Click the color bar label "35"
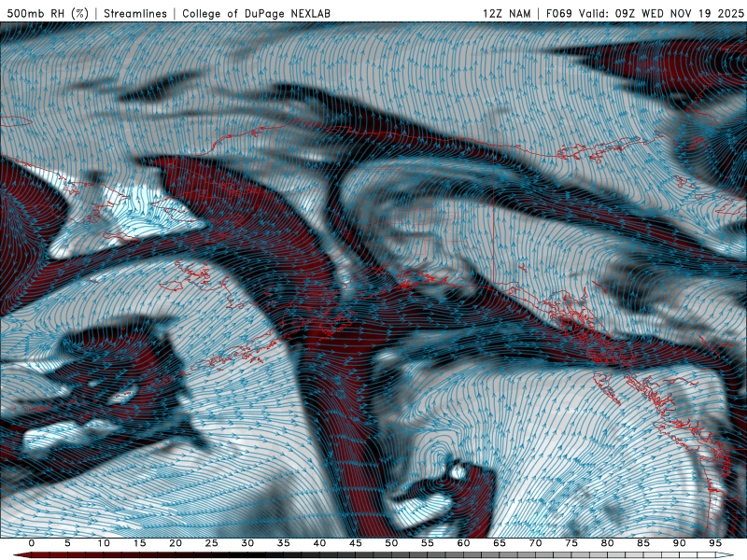Screen dimensions: 747x560 [x=284, y=543]
